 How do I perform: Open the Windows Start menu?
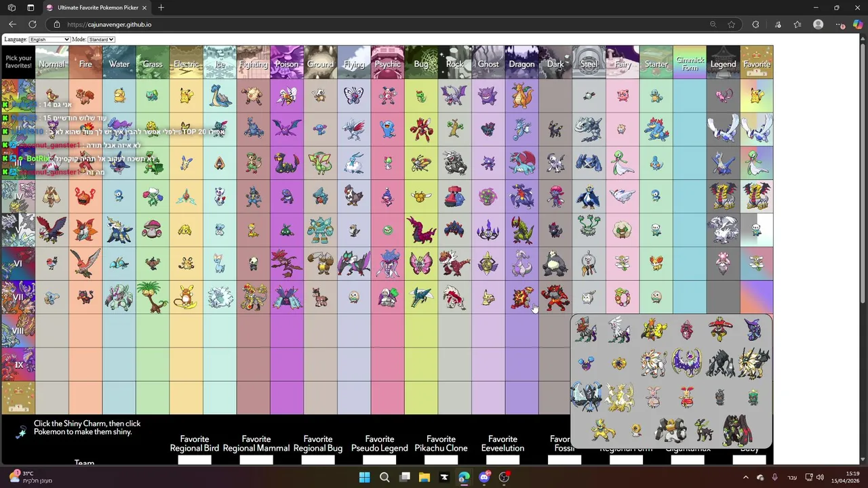pos(365,477)
